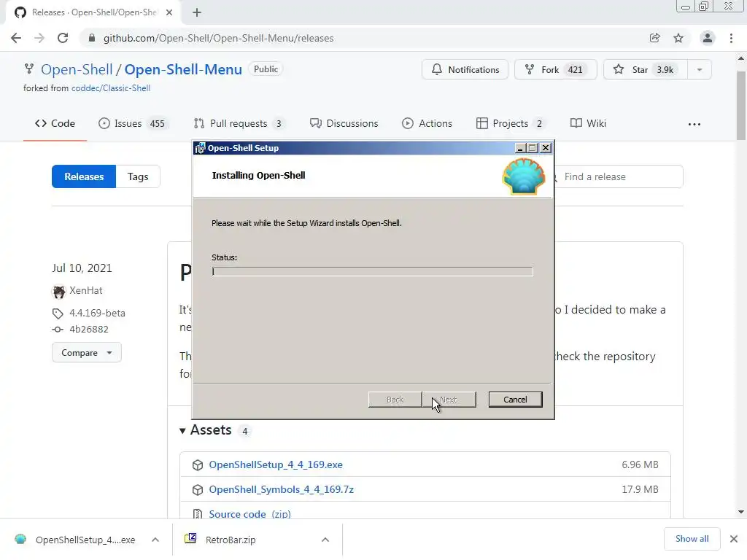
Task: Expand the Compare dropdown
Action: pos(86,353)
